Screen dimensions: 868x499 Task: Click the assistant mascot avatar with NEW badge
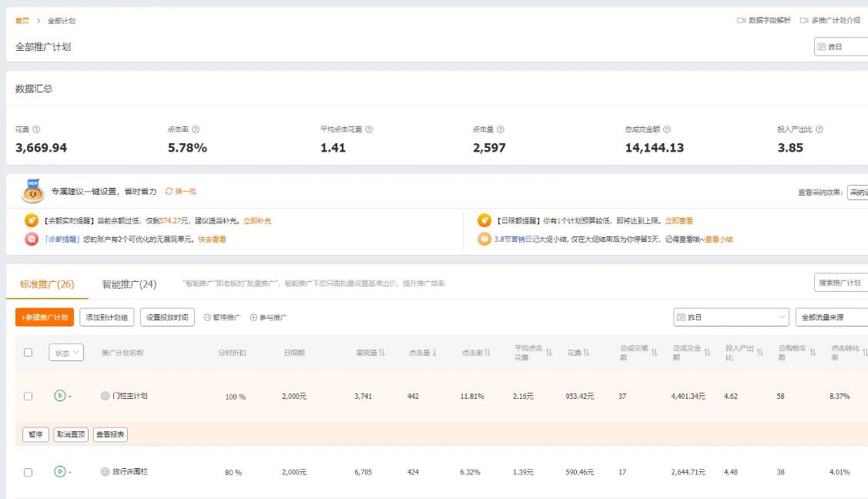tap(32, 192)
